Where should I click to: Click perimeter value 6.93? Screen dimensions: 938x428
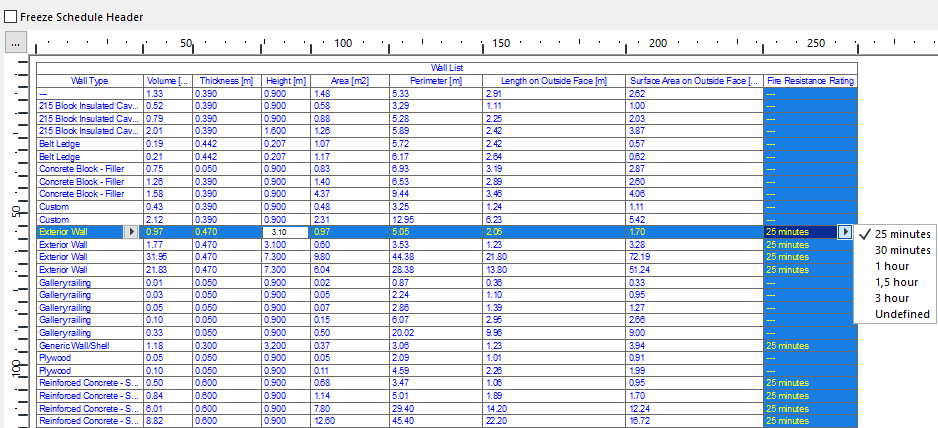click(400, 169)
